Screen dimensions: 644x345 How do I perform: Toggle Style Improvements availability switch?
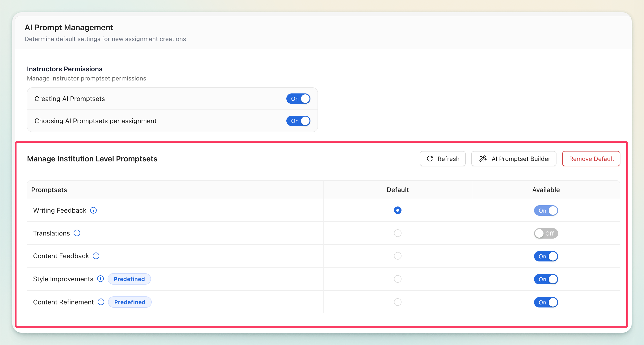tap(546, 279)
